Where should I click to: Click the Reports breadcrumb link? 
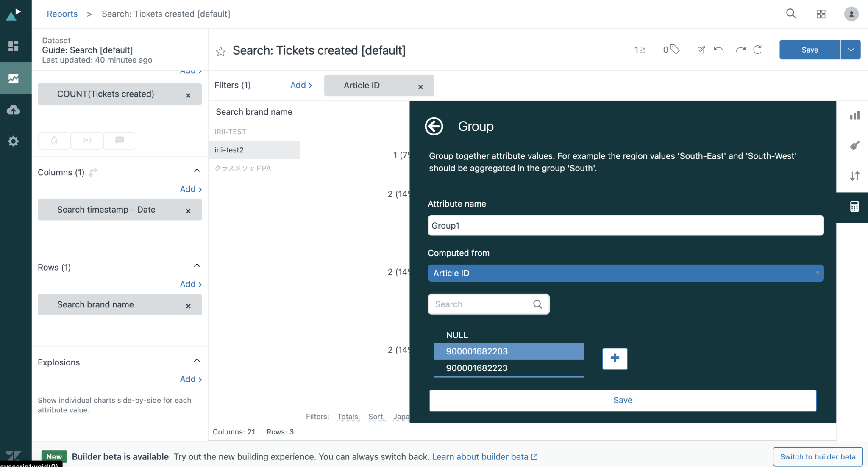(x=62, y=14)
